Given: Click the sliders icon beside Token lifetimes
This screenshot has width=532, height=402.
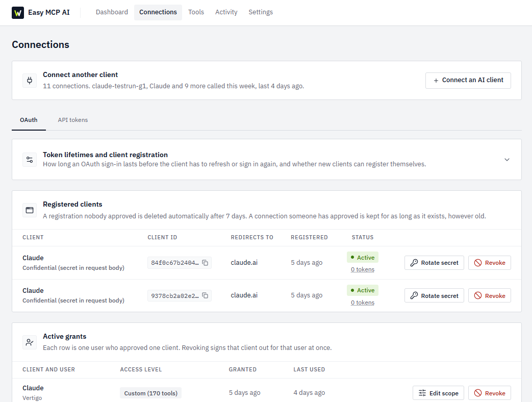Looking at the screenshot, I should pos(30,160).
